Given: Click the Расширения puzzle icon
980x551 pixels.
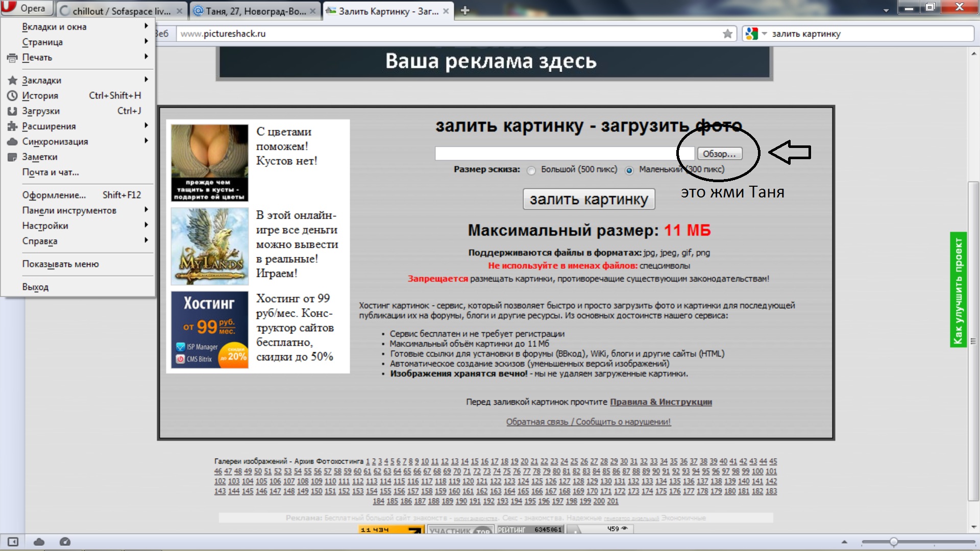Looking at the screenshot, I should tap(12, 127).
